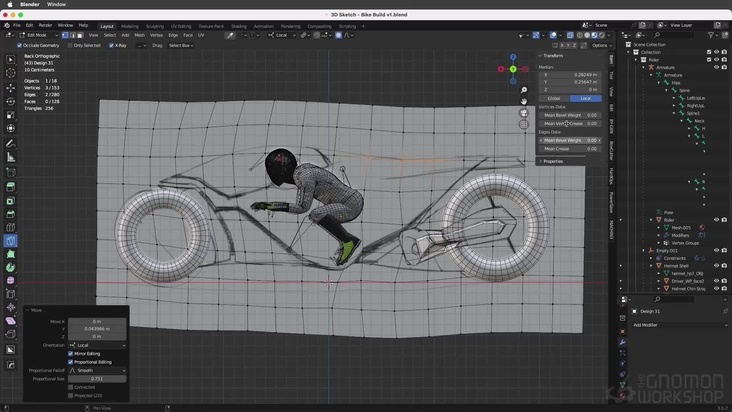Collapse the Hips bone in outliner
Image resolution: width=732 pixels, height=412 pixels.
pos(659,83)
